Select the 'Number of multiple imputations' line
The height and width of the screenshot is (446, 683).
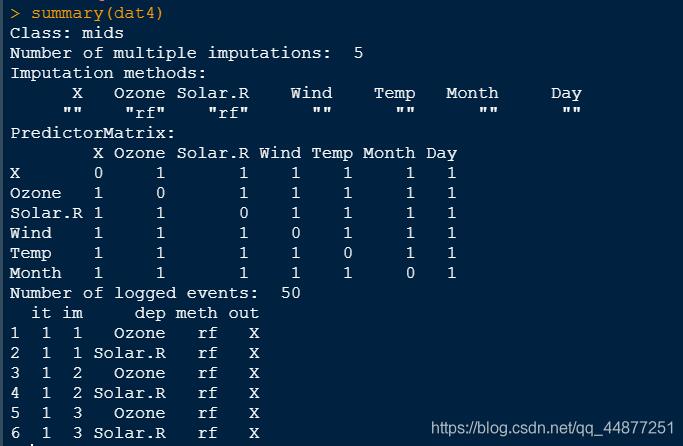click(187, 53)
